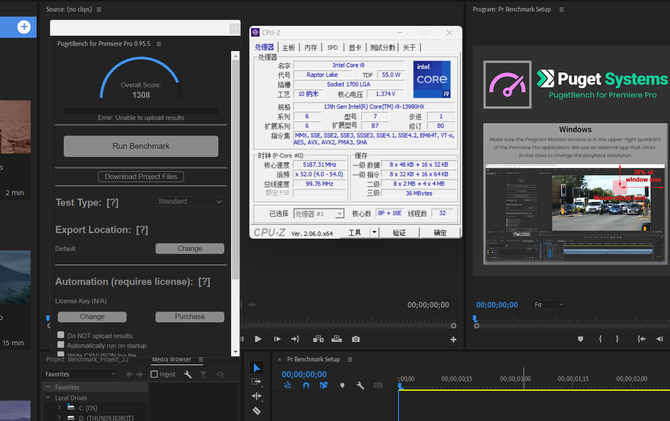Screen dimensions: 670x421
Task: Open Program monitor Fit zoom dropdown
Action: pyautogui.click(x=549, y=305)
